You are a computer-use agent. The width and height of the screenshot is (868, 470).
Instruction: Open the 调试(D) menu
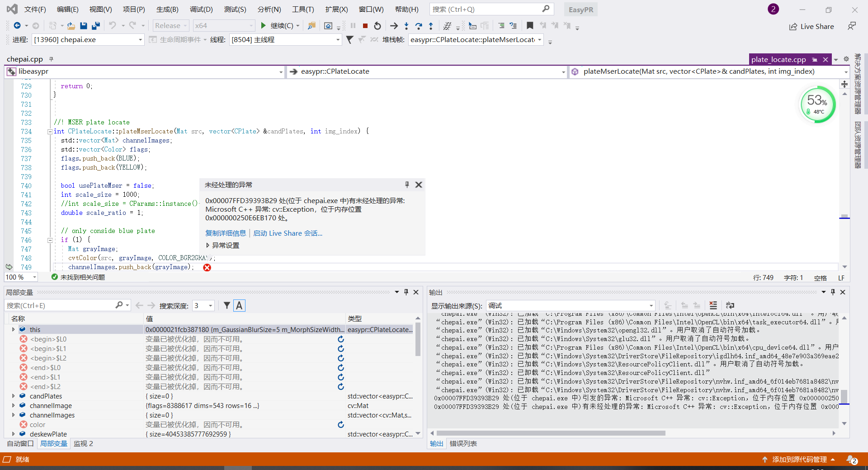point(201,9)
